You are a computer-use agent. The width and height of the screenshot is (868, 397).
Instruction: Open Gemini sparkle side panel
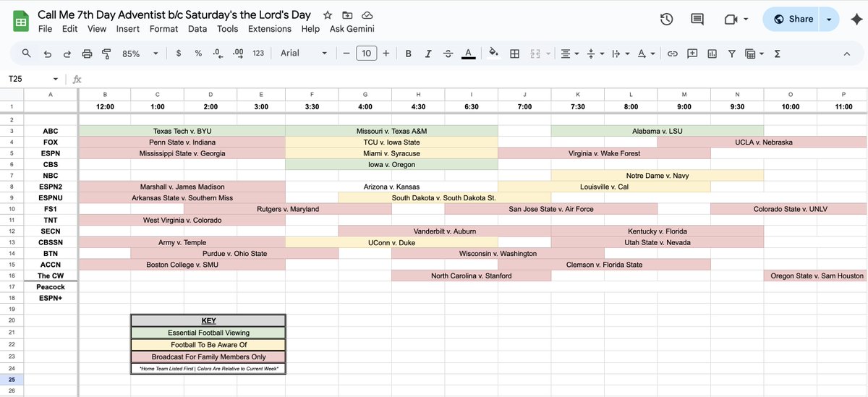tap(856, 20)
